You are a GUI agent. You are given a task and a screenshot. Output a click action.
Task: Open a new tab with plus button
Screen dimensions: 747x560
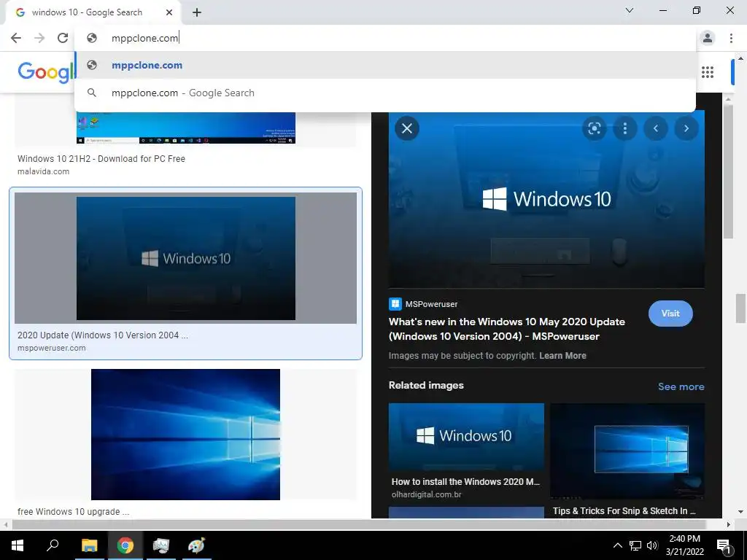tap(197, 12)
